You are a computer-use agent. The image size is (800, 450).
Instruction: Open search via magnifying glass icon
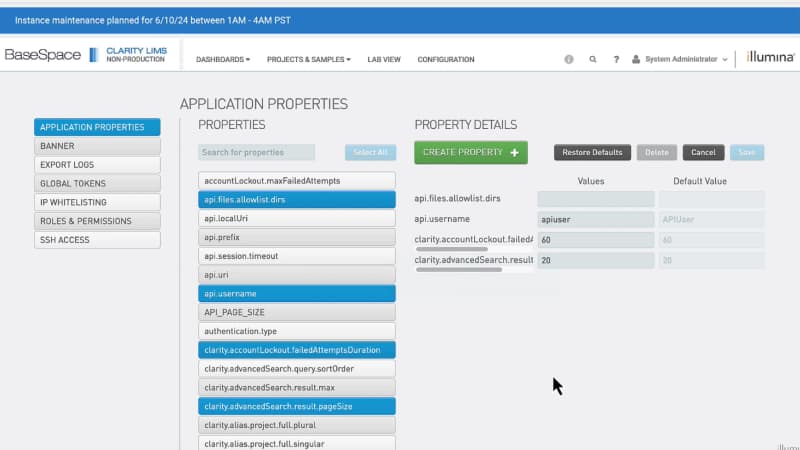pyautogui.click(x=593, y=60)
